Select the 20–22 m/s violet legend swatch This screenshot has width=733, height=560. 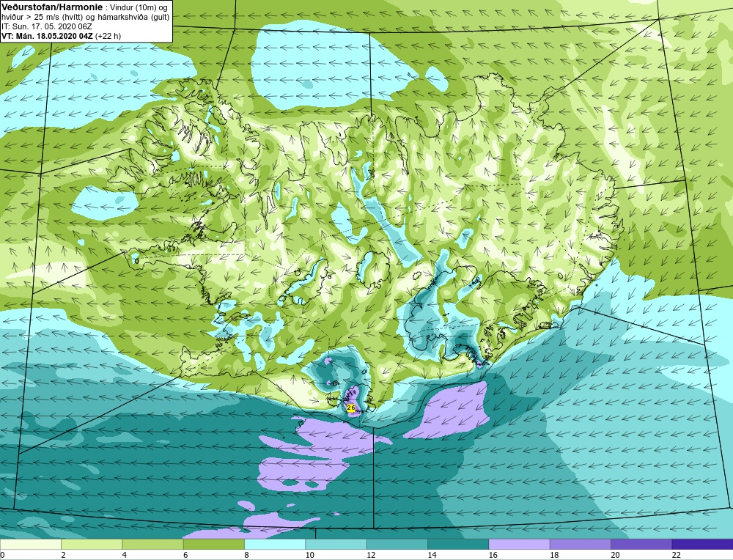[x=641, y=544]
